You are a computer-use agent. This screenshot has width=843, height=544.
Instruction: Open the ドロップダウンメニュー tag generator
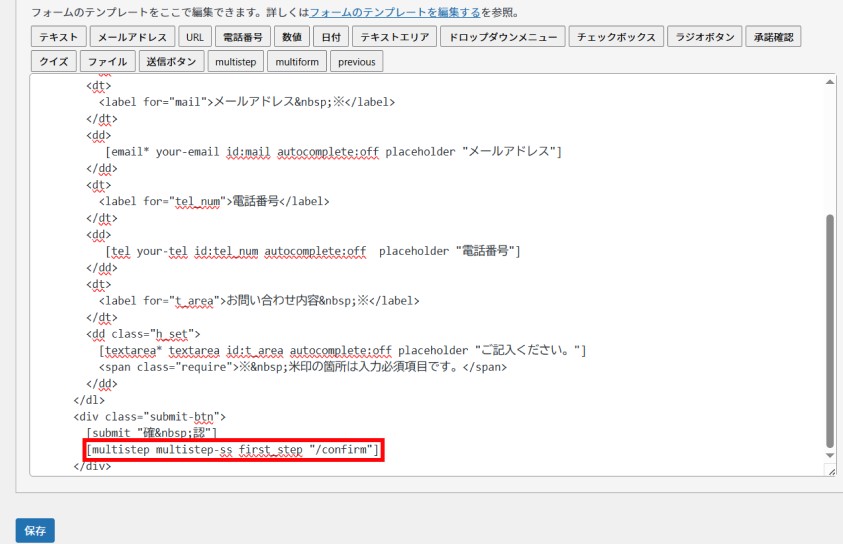(x=502, y=38)
